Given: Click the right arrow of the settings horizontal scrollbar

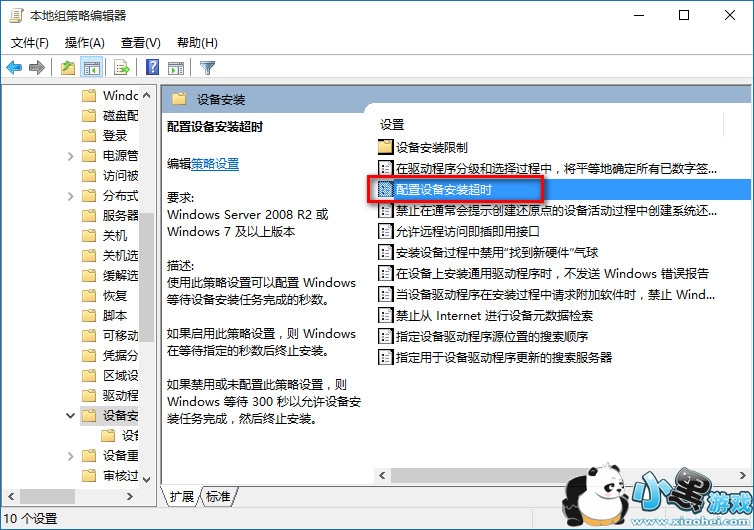Looking at the screenshot, I should [x=742, y=475].
